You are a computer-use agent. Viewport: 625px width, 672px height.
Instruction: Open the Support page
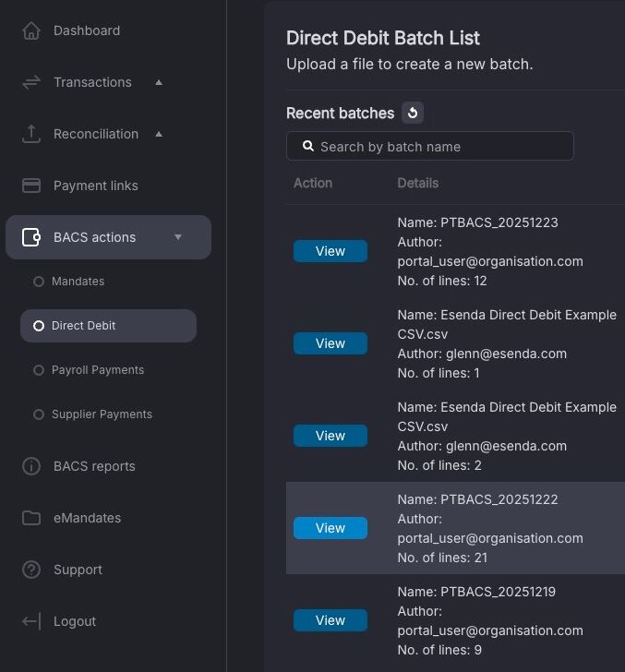point(78,570)
